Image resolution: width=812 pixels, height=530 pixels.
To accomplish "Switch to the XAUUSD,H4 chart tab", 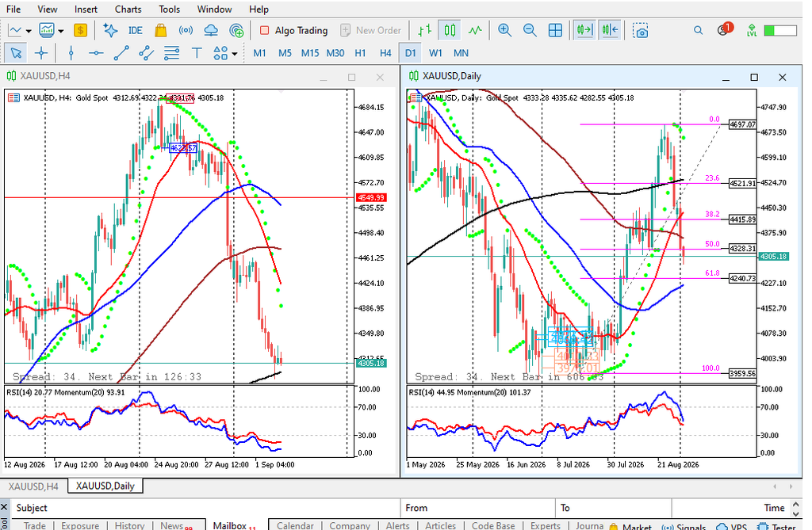I will pos(33,486).
